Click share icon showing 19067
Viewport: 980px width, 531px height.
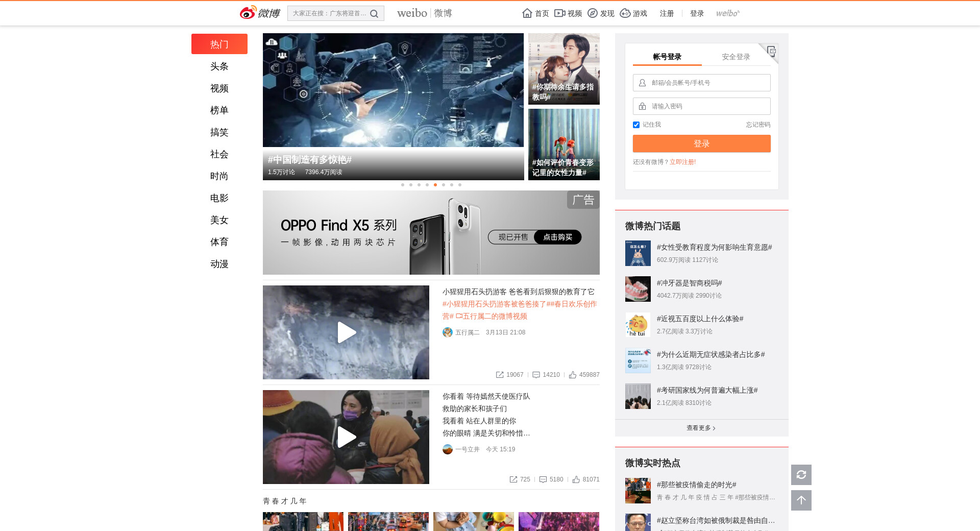500,375
